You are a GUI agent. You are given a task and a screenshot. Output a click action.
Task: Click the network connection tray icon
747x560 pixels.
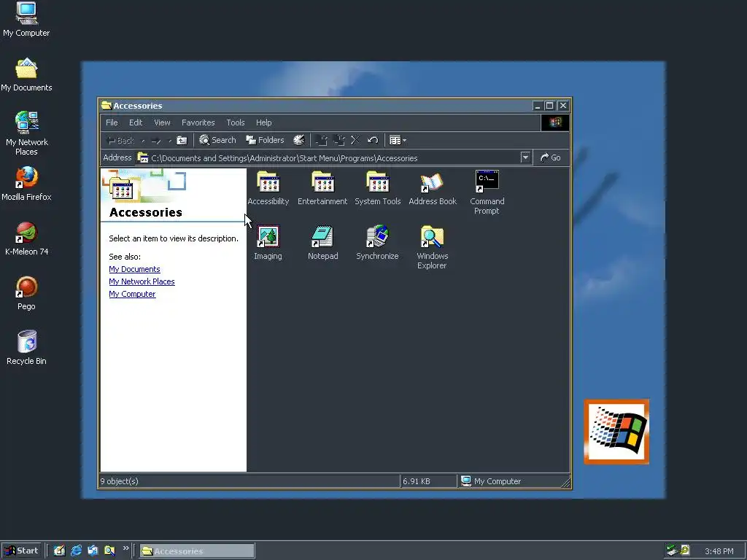point(672,551)
